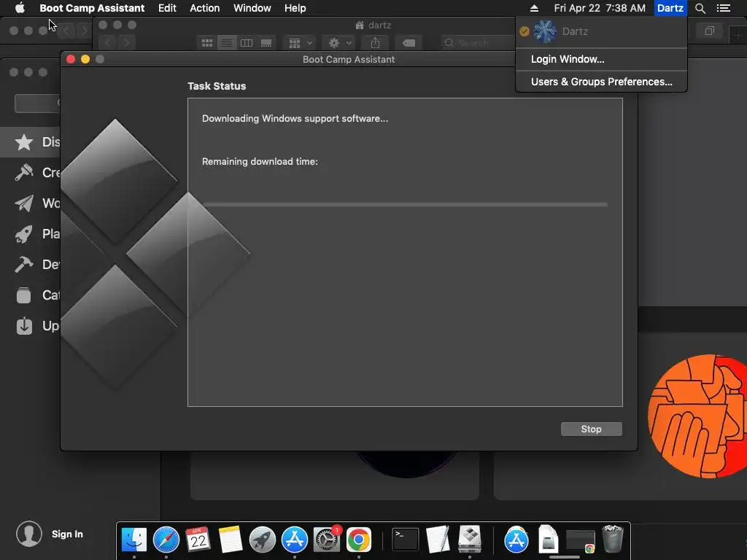Switch Finder window to gallery view
The height and width of the screenshot is (560, 747).
(266, 43)
